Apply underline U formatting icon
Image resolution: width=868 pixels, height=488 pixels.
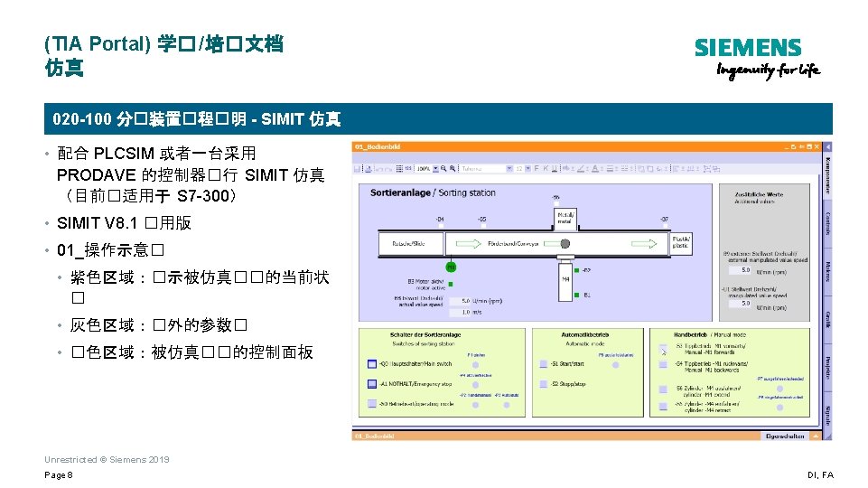pos(554,168)
